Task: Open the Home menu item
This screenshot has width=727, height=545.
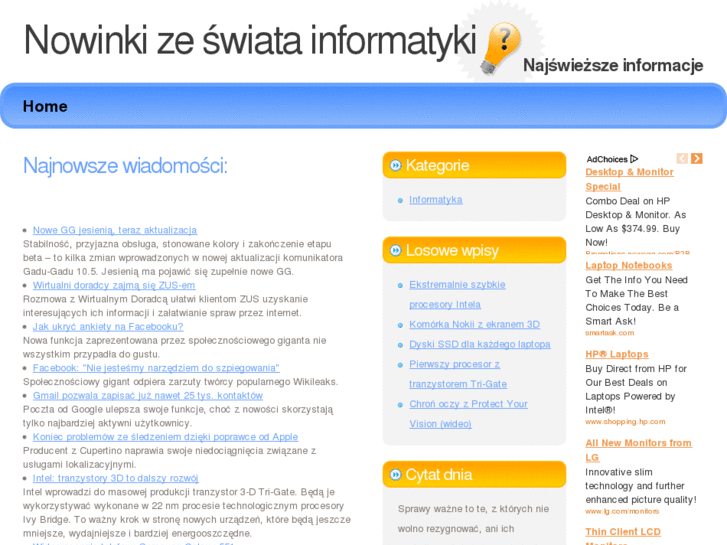Action: pos(45,106)
